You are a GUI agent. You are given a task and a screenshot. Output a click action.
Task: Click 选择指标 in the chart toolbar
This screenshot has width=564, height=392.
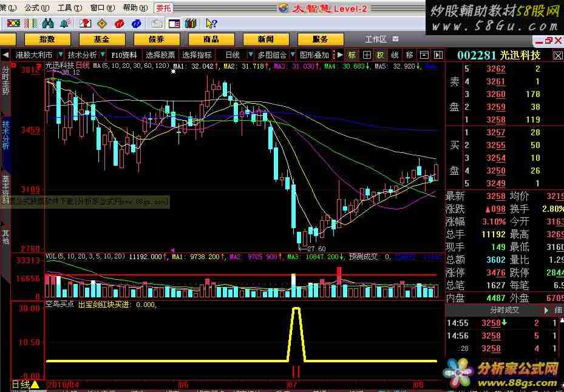[x=197, y=55]
